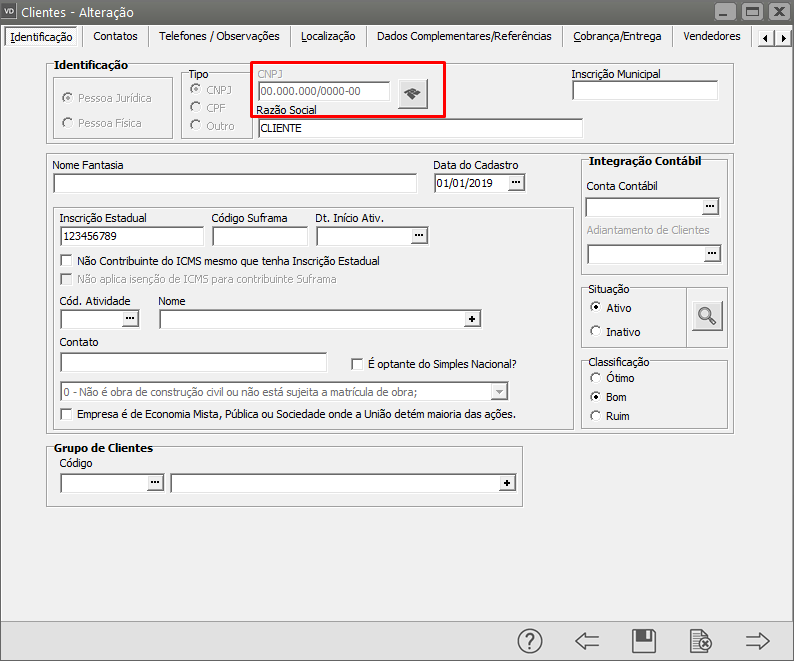Click the Nome Fantasia input field
Screen dimensions: 794x661
235,183
